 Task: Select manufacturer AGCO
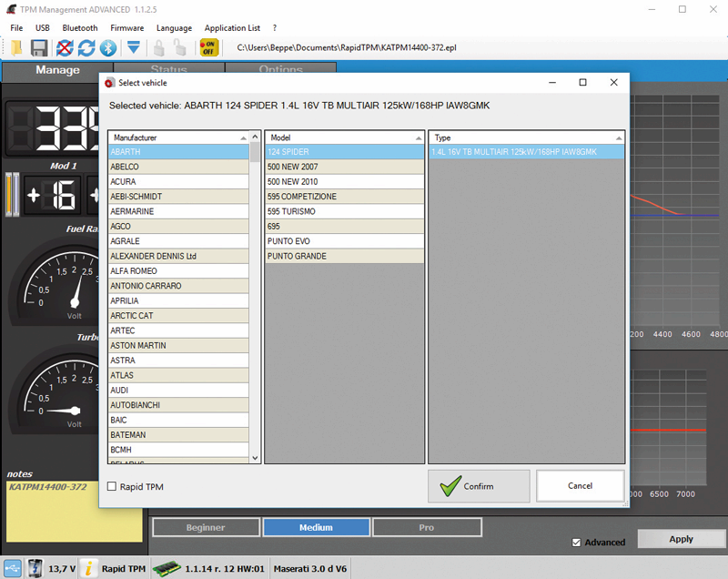[178, 226]
